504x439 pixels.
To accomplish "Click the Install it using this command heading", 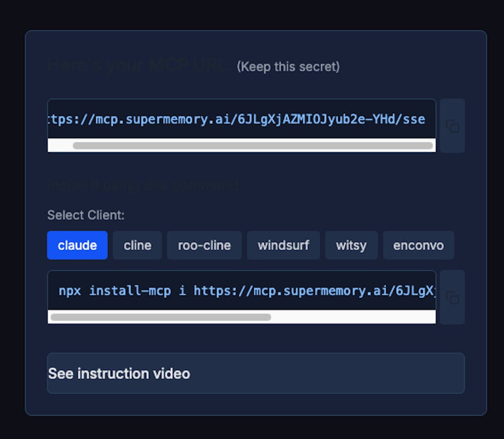I will click(143, 185).
